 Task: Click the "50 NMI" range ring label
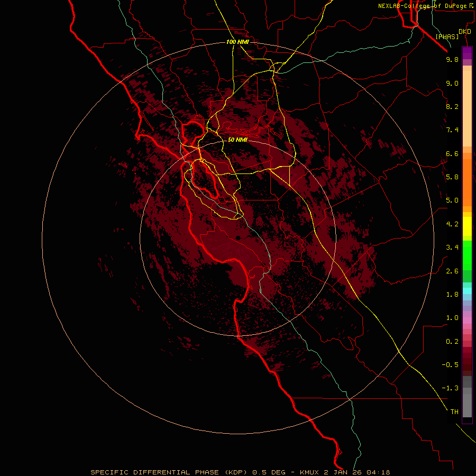click(x=237, y=140)
